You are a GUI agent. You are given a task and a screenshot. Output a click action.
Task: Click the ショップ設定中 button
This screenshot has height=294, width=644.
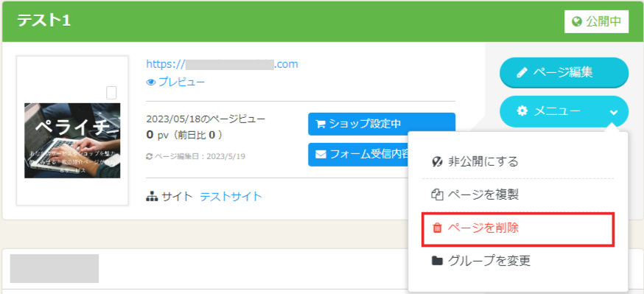click(x=382, y=124)
